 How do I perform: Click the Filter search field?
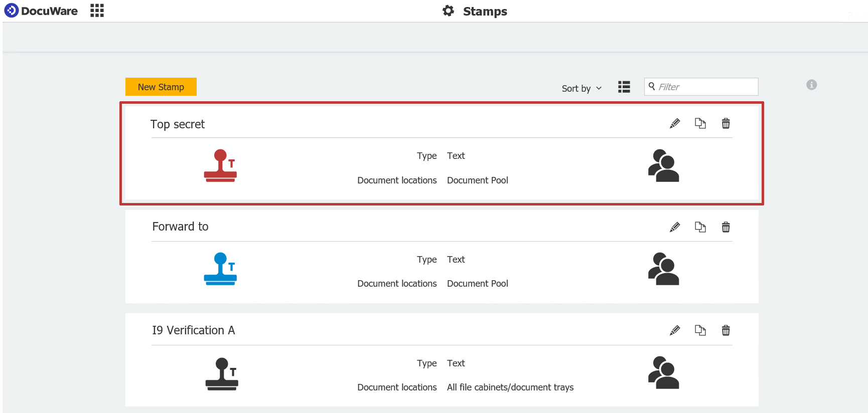706,87
